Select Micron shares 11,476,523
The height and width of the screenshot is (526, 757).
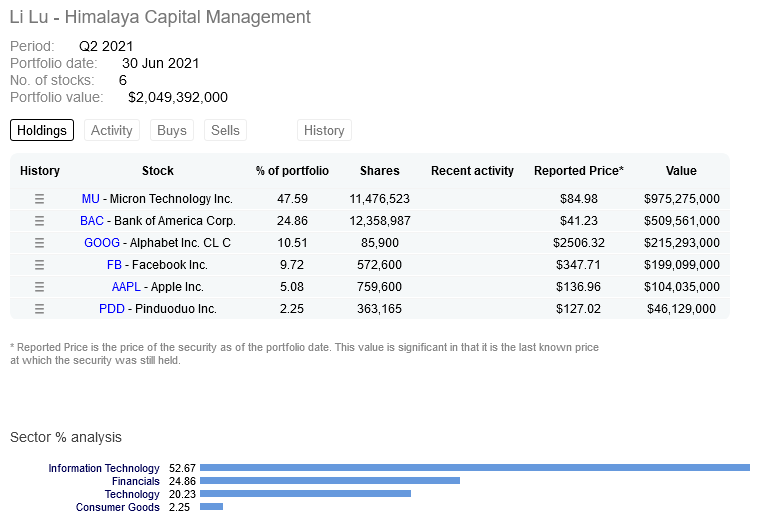[x=379, y=199]
